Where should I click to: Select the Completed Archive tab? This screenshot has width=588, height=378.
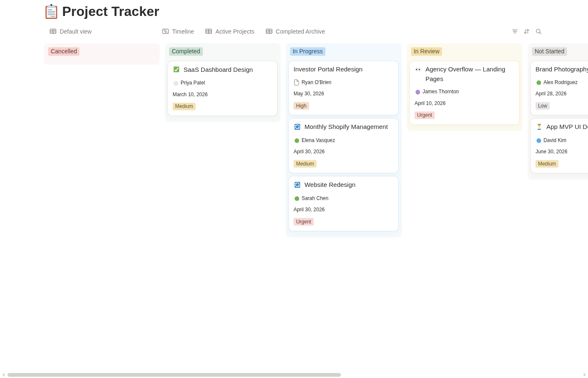(x=295, y=31)
